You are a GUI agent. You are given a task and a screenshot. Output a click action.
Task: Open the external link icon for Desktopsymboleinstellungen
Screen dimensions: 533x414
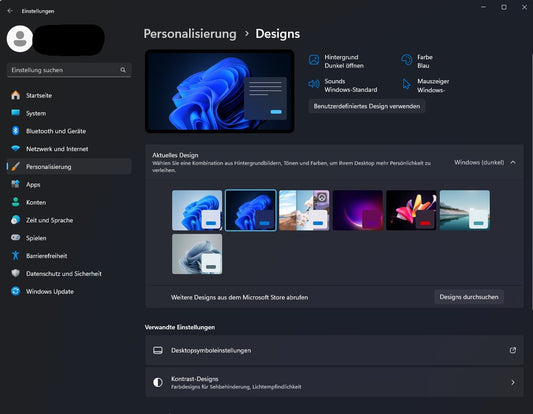click(513, 350)
